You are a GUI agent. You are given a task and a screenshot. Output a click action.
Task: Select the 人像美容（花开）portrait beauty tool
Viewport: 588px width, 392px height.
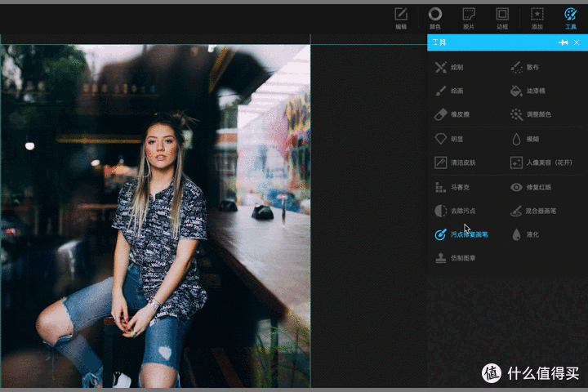(x=541, y=163)
